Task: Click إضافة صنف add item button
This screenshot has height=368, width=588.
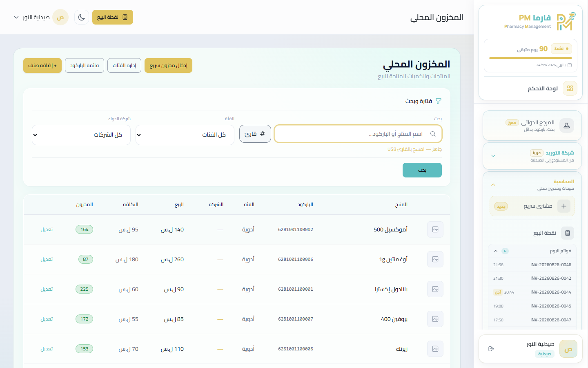Action: tap(42, 65)
